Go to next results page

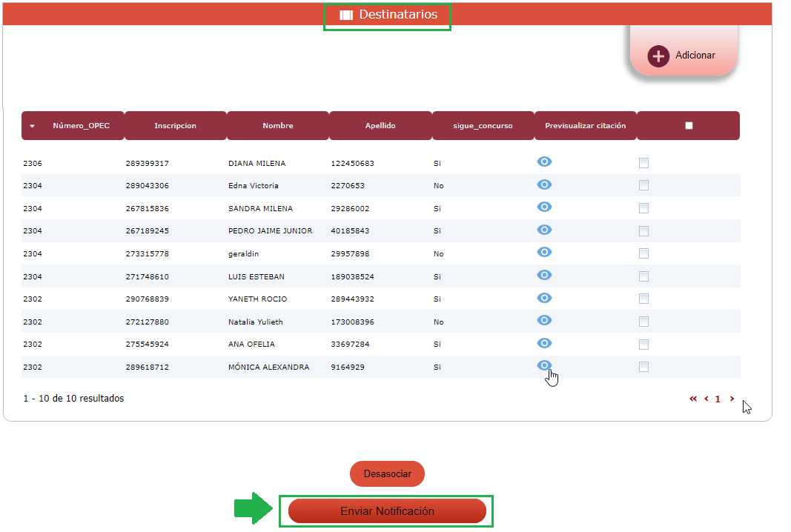click(x=732, y=399)
